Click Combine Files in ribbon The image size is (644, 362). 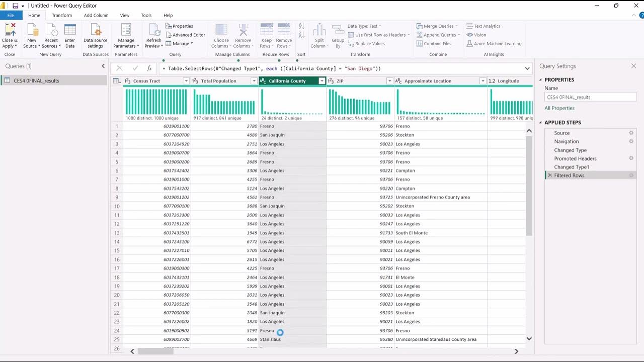434,44
